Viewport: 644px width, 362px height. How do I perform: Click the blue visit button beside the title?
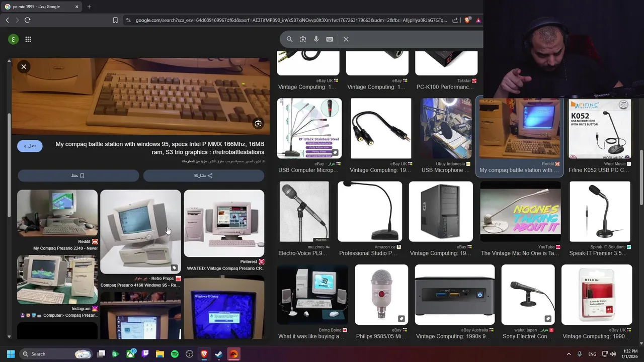pos(30,146)
